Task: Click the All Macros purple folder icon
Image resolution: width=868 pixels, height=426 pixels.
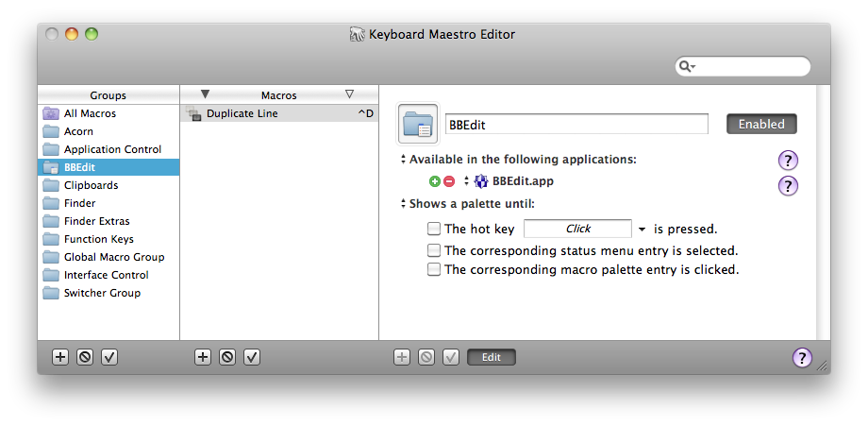Action: point(51,113)
